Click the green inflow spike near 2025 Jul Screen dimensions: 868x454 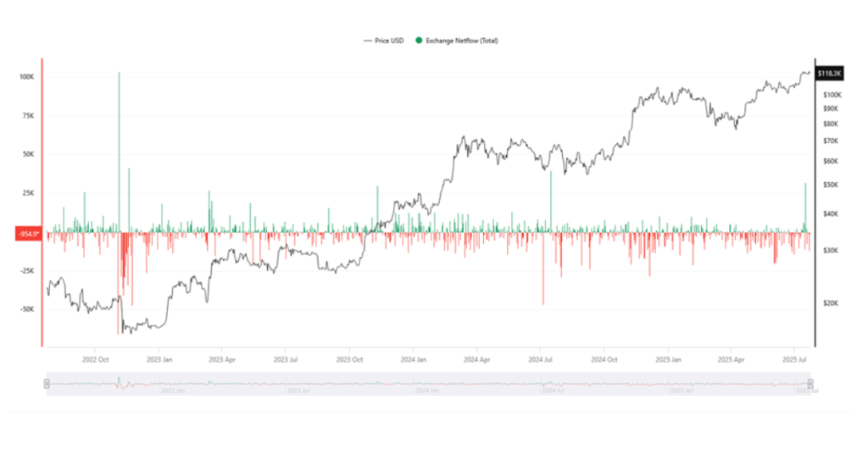805,208
